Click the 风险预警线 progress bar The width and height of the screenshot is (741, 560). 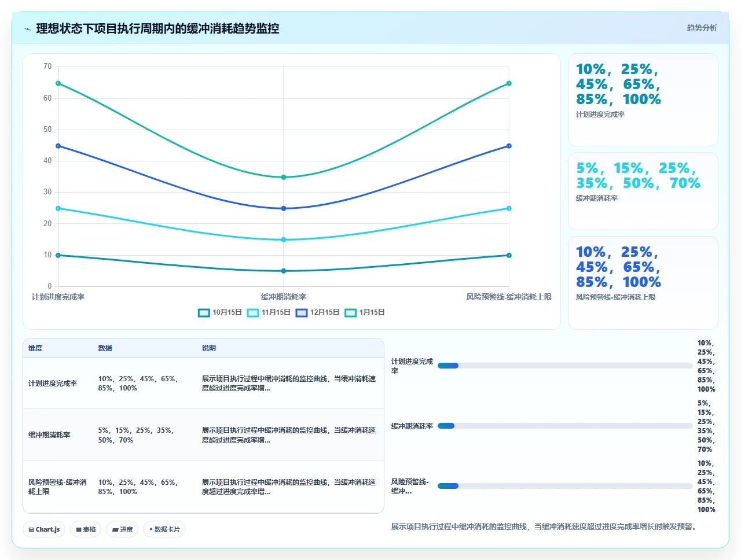(x=565, y=486)
